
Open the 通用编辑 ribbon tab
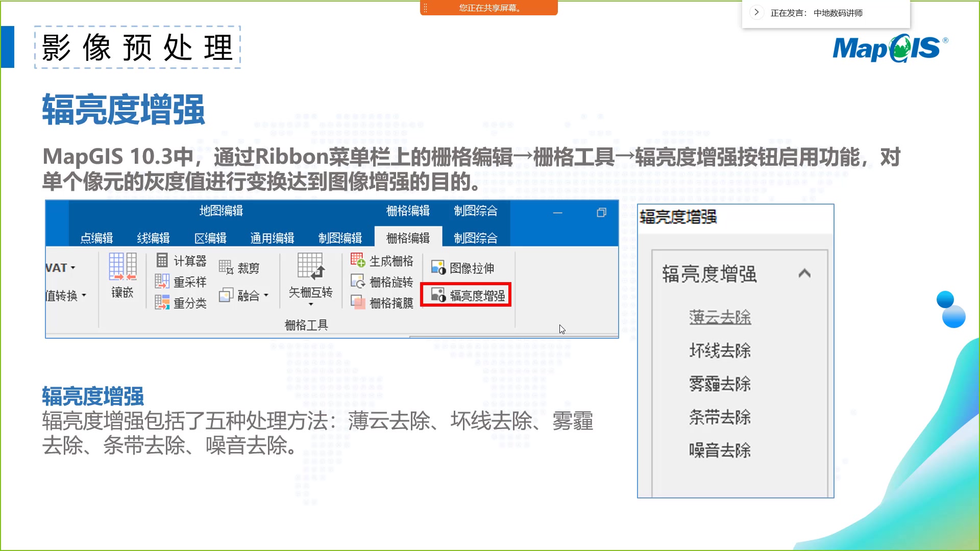[272, 238]
